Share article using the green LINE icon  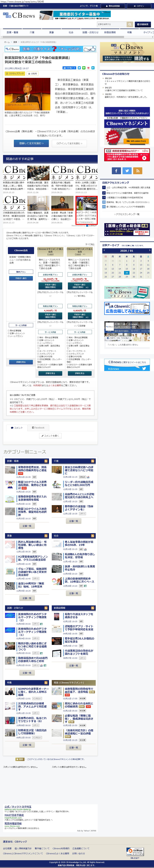pyautogui.click(x=84, y=68)
